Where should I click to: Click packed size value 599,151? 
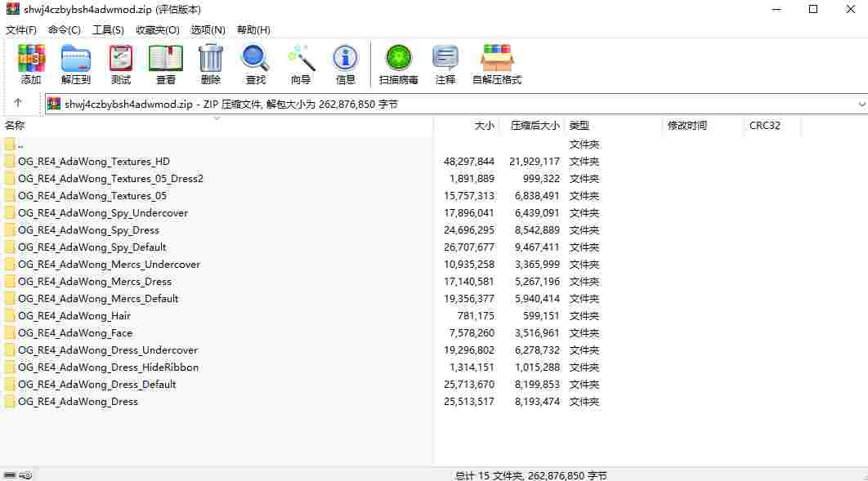point(541,316)
